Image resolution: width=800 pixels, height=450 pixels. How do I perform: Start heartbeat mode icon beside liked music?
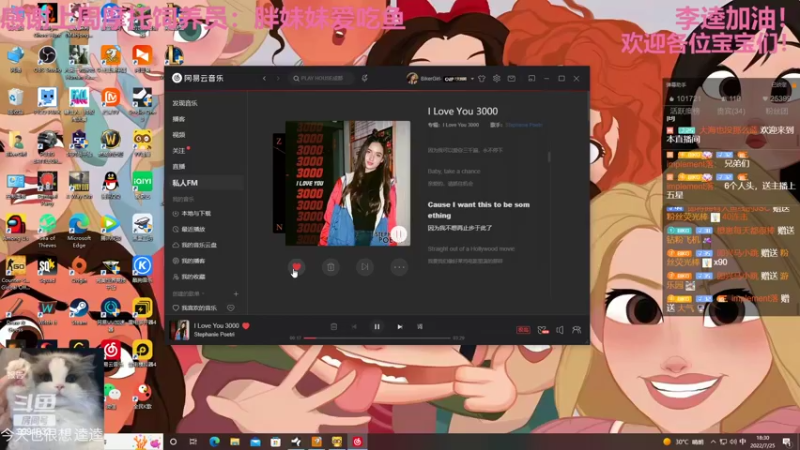231,308
